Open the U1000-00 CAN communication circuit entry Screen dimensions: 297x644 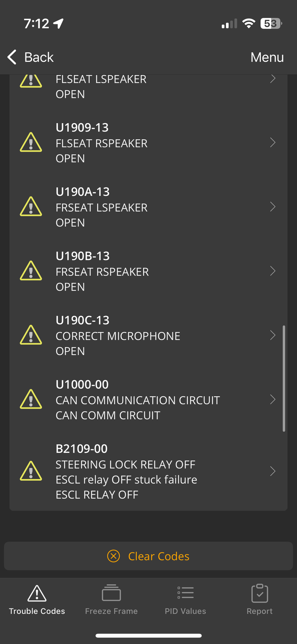click(x=138, y=400)
